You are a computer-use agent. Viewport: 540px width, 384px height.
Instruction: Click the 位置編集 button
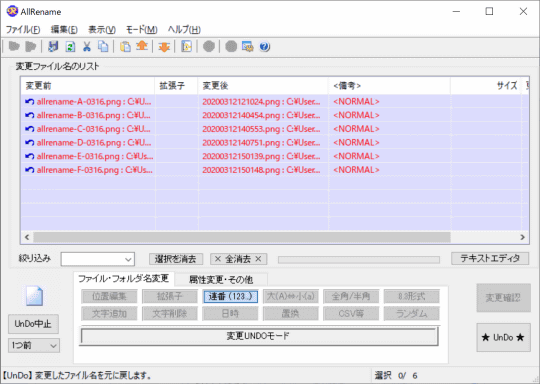click(109, 296)
